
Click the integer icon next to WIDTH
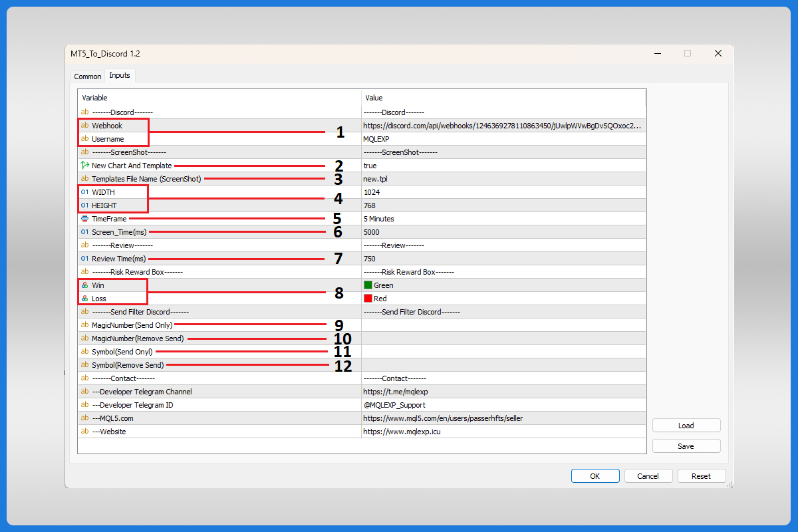84,192
